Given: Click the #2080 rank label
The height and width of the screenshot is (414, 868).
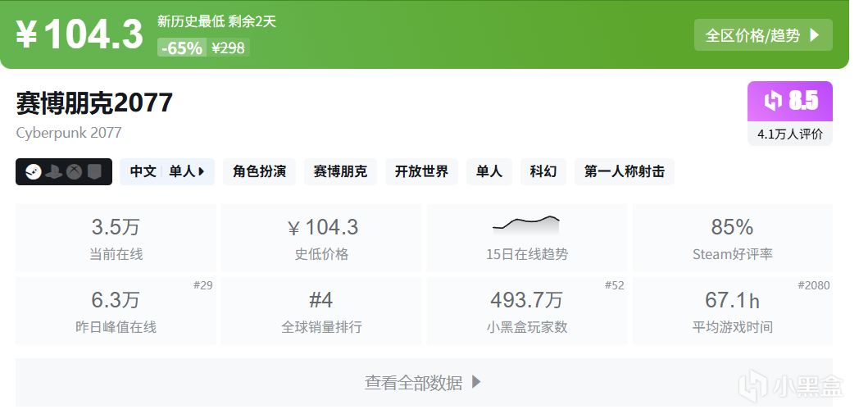Looking at the screenshot, I should [814, 285].
